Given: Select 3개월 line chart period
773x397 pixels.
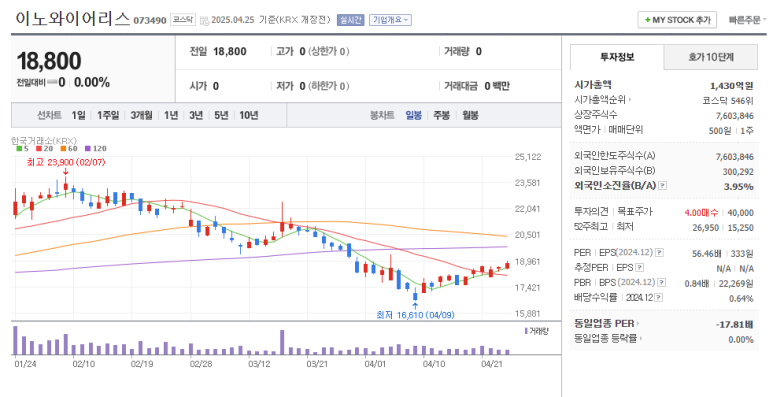Looking at the screenshot, I should coord(141,115).
